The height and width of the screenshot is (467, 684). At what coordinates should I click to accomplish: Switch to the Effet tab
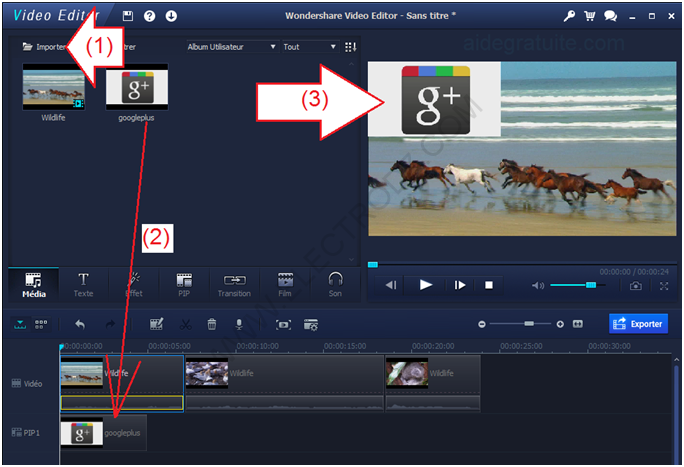point(134,285)
